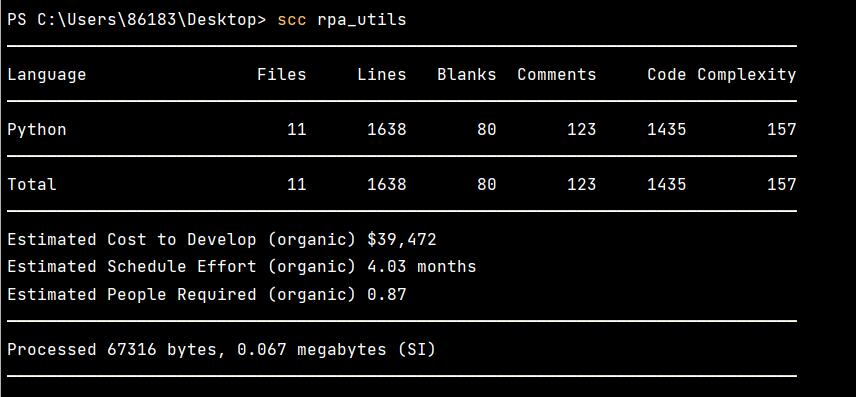Click the 'Files' column header
This screenshot has width=856, height=397.
pos(282,74)
